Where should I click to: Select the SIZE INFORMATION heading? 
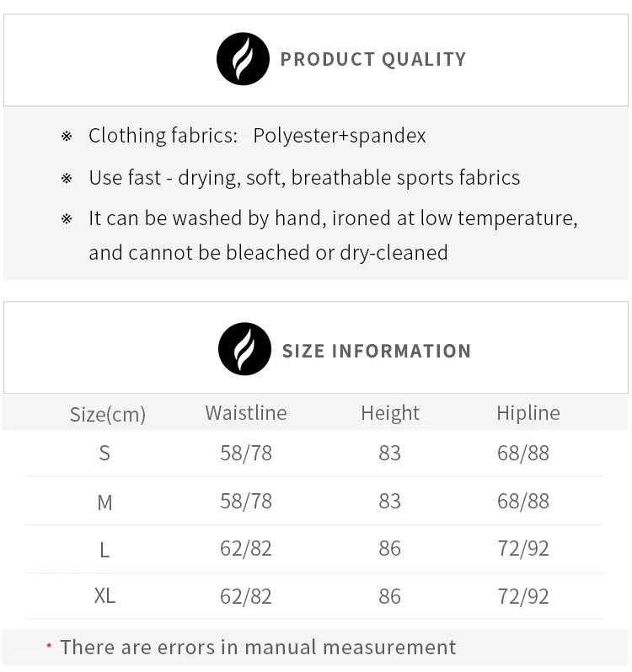pyautogui.click(x=377, y=351)
